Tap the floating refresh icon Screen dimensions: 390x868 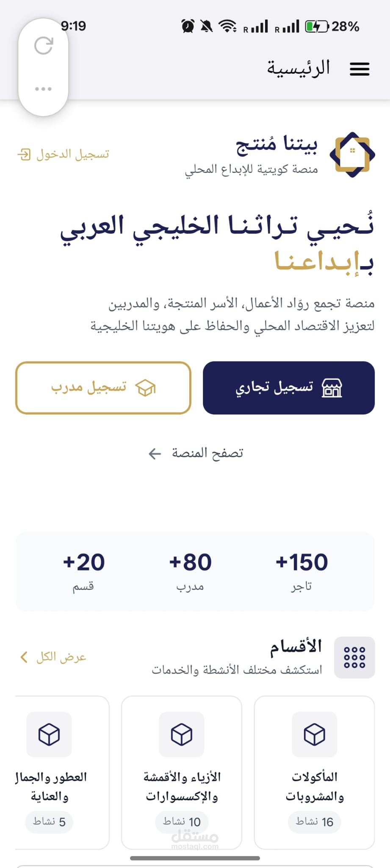[44, 46]
